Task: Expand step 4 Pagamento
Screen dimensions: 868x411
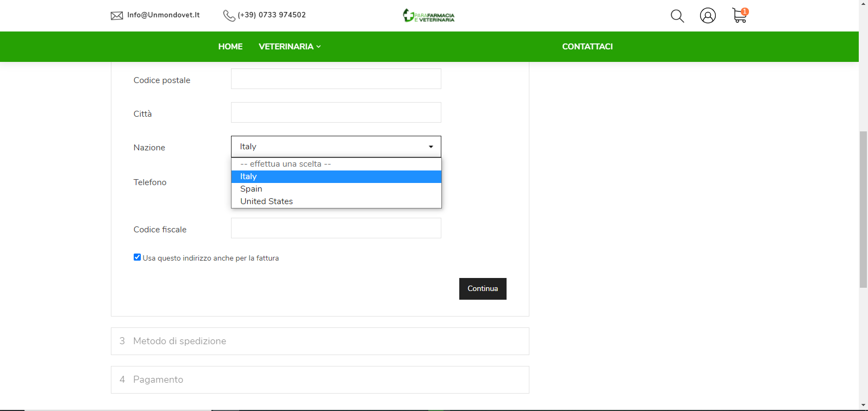Action: pos(320,380)
